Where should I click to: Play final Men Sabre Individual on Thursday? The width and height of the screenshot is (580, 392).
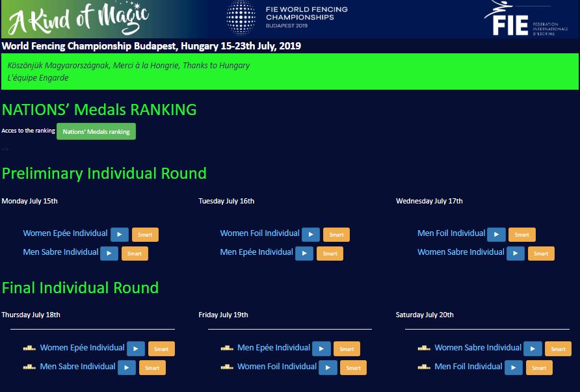(127, 367)
